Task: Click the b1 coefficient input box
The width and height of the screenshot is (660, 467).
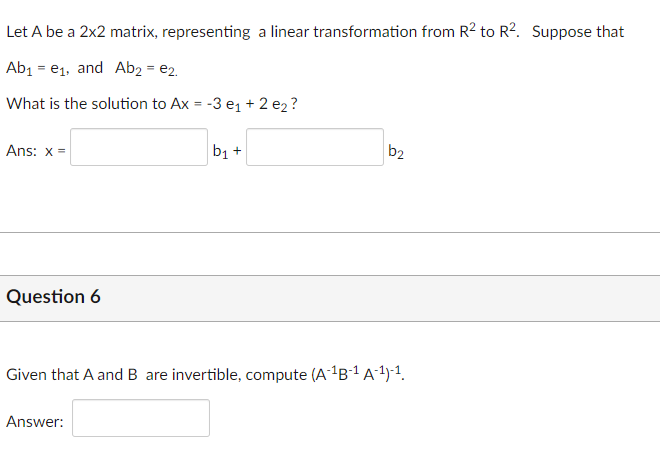Action: 139,147
